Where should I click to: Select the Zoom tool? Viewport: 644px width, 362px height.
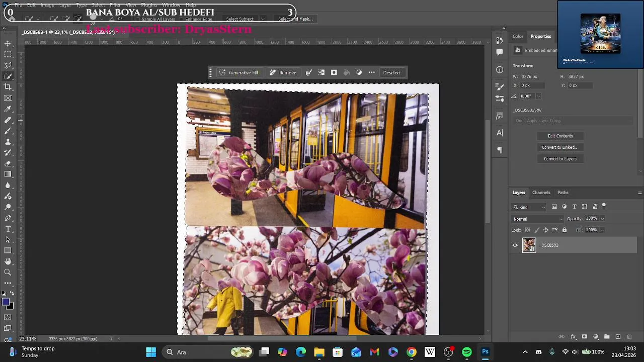[8, 272]
